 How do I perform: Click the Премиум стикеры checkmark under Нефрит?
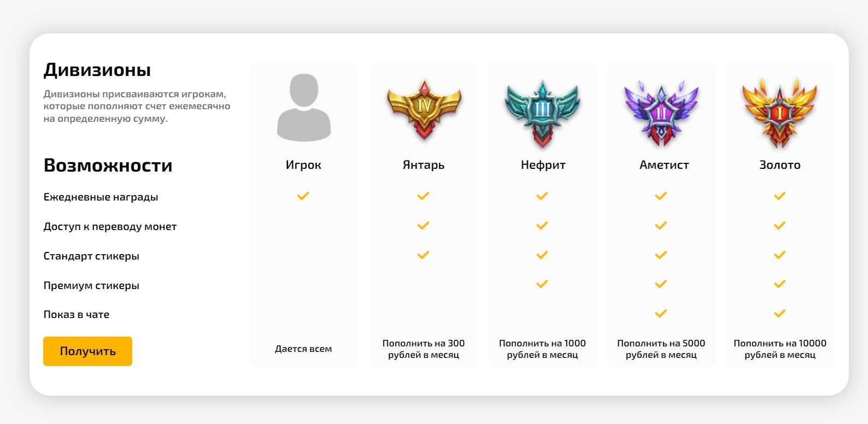[542, 284]
